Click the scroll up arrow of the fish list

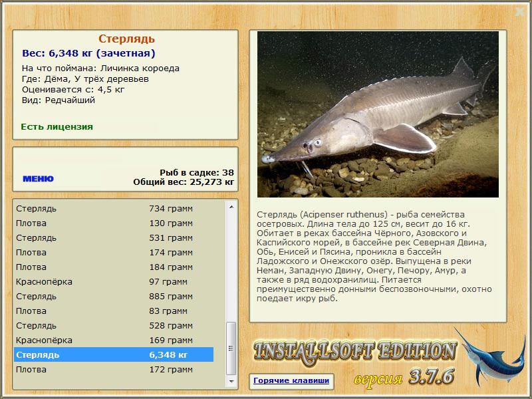[231, 207]
